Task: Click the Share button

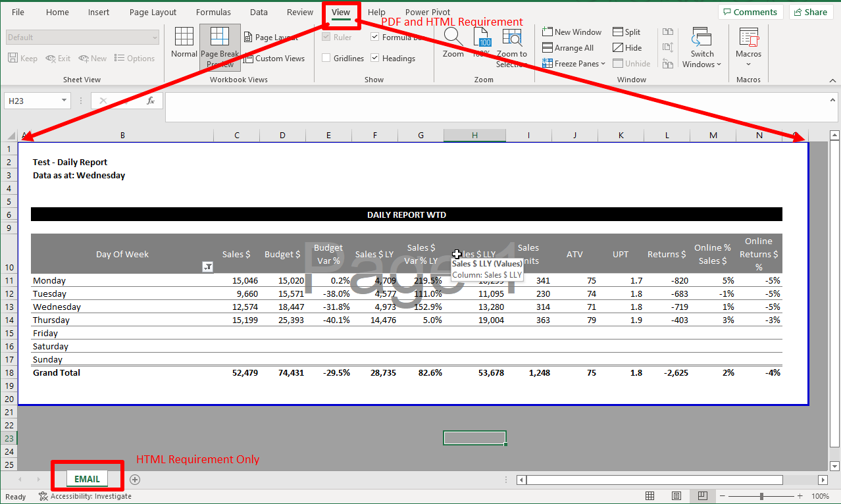Action: coord(810,12)
